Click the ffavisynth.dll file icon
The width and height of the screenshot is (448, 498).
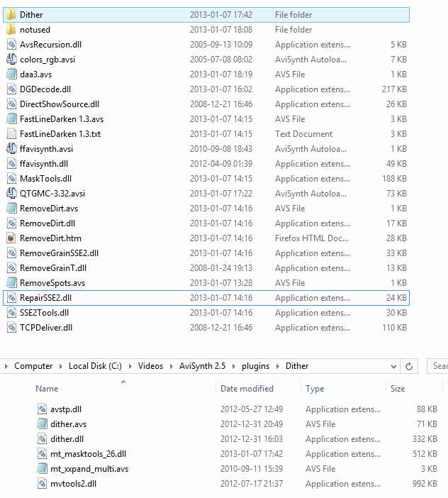(x=11, y=164)
